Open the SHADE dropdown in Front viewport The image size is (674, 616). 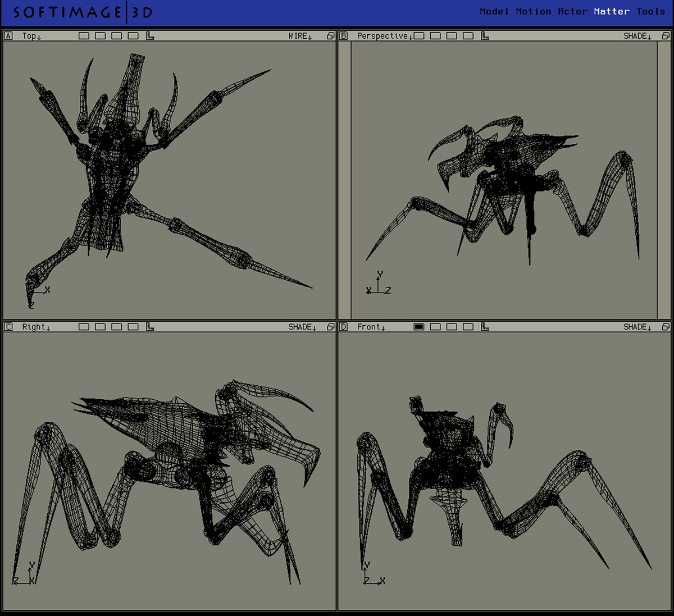point(637,327)
